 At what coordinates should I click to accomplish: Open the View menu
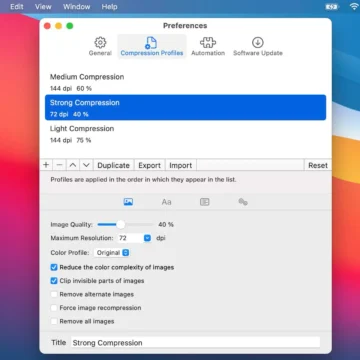point(43,6)
